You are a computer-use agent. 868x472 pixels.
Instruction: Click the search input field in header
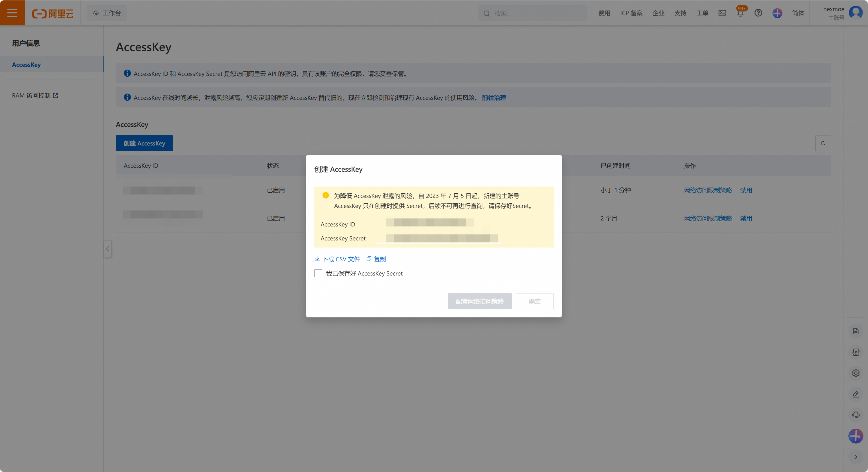pyautogui.click(x=536, y=13)
